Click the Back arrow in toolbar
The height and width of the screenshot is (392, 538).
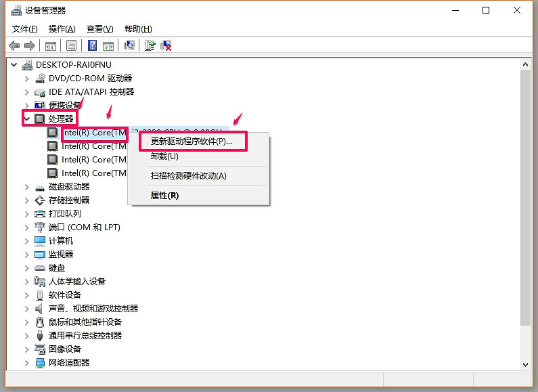(14, 45)
